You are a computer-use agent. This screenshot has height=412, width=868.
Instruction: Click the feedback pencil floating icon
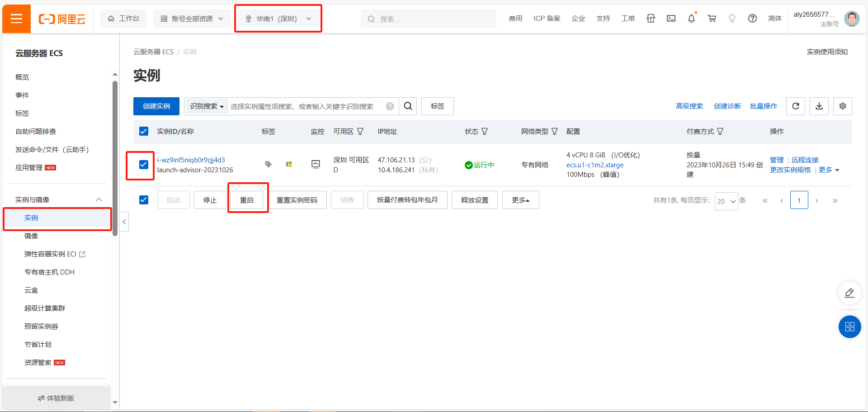pyautogui.click(x=849, y=293)
